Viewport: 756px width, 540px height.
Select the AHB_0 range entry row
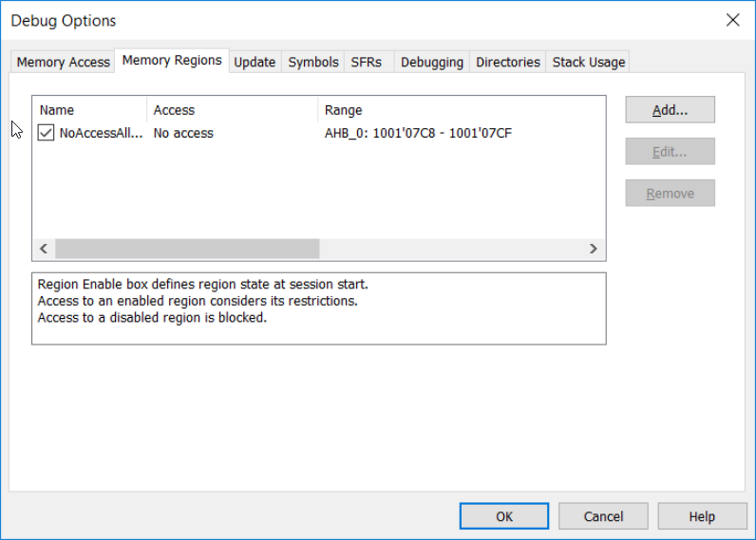click(x=418, y=133)
